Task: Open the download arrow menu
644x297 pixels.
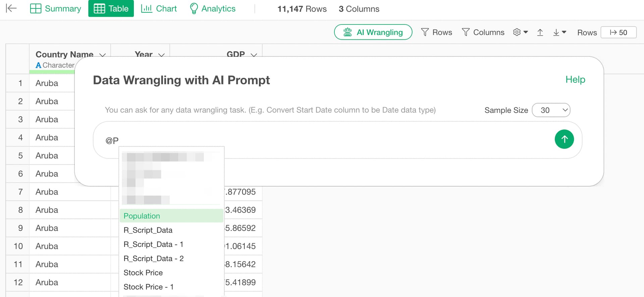Action: [559, 32]
